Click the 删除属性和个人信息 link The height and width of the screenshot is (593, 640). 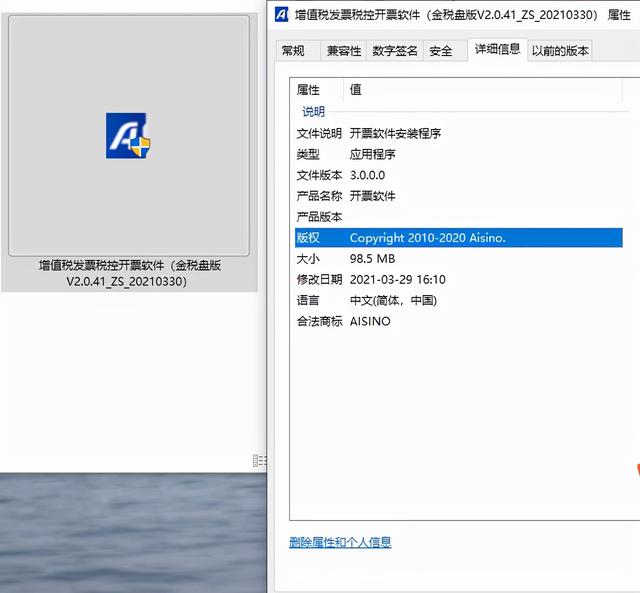click(340, 542)
